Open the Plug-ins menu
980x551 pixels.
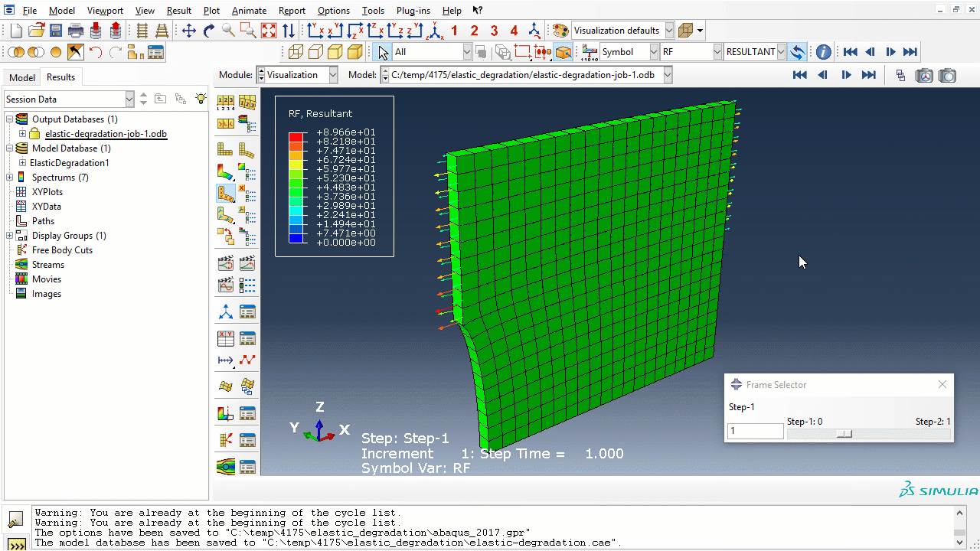click(x=413, y=11)
